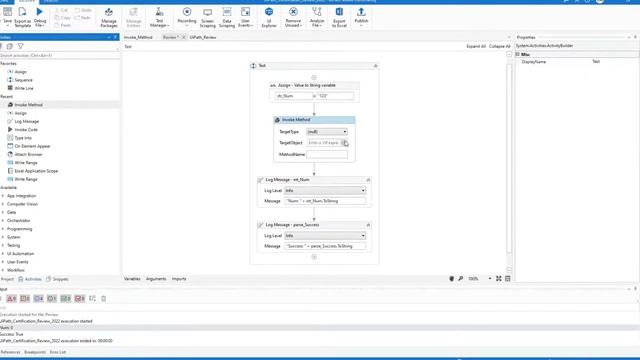This screenshot has width=640, height=360.
Task: Switch to the Invoke_Method file tab
Action: click(138, 37)
